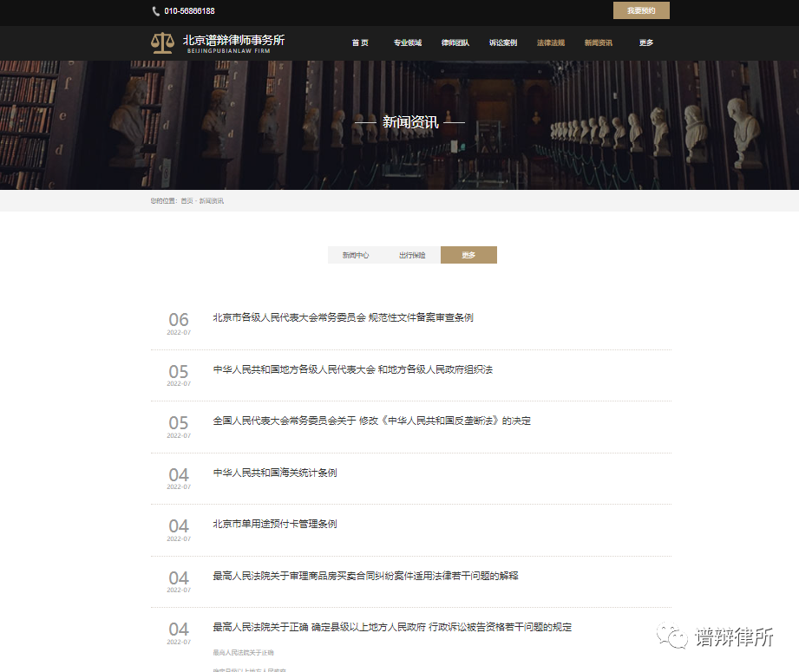This screenshot has width=799, height=672.
Task: Open the 专业领域 navigation menu
Action: tap(407, 42)
